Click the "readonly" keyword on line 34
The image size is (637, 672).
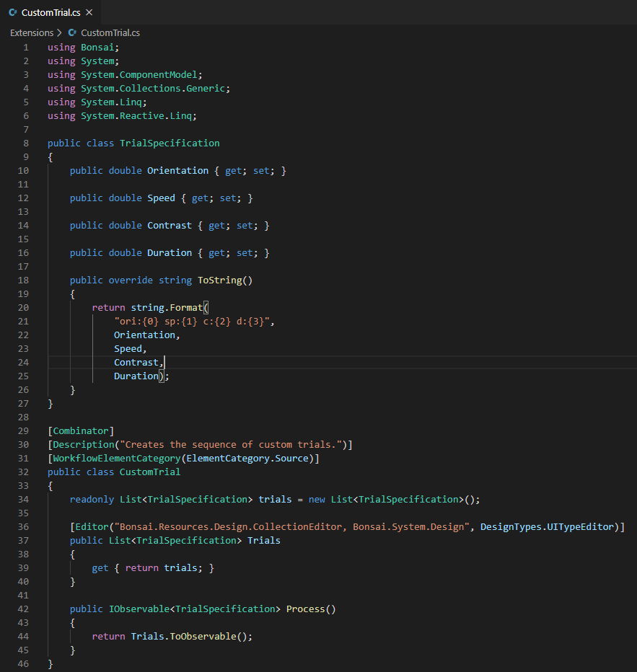[x=92, y=499]
